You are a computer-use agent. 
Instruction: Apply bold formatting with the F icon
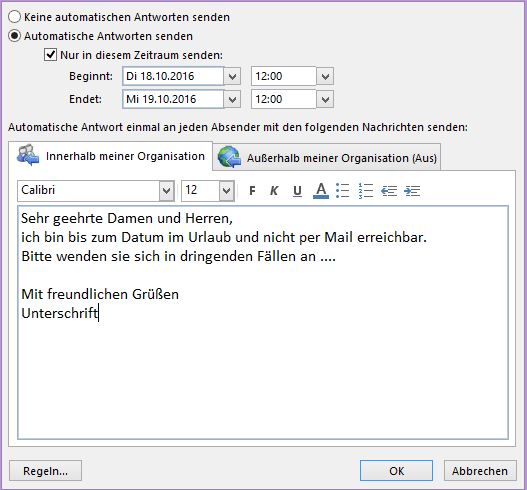pos(252,191)
